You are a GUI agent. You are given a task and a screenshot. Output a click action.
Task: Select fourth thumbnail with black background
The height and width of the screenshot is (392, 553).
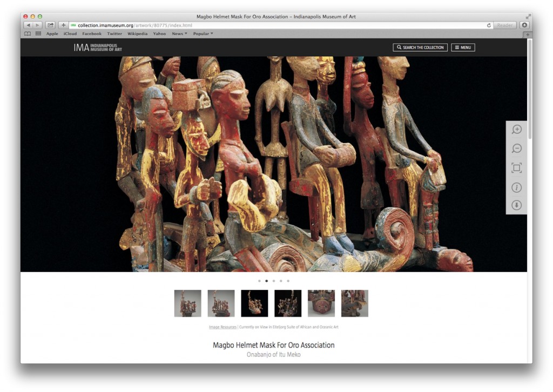288,303
